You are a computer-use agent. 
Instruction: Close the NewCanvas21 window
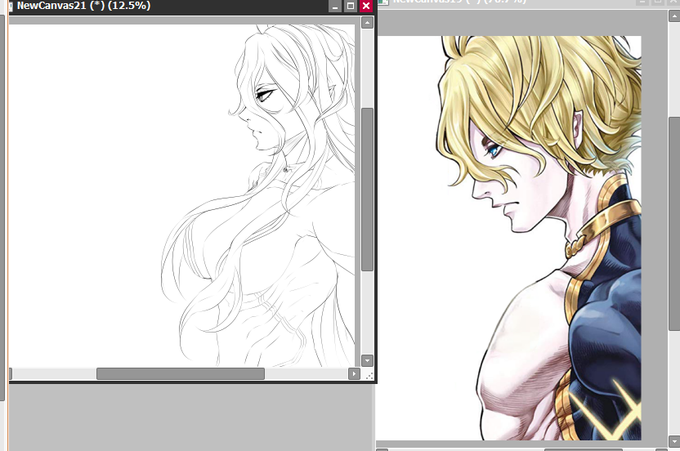pyautogui.click(x=366, y=6)
